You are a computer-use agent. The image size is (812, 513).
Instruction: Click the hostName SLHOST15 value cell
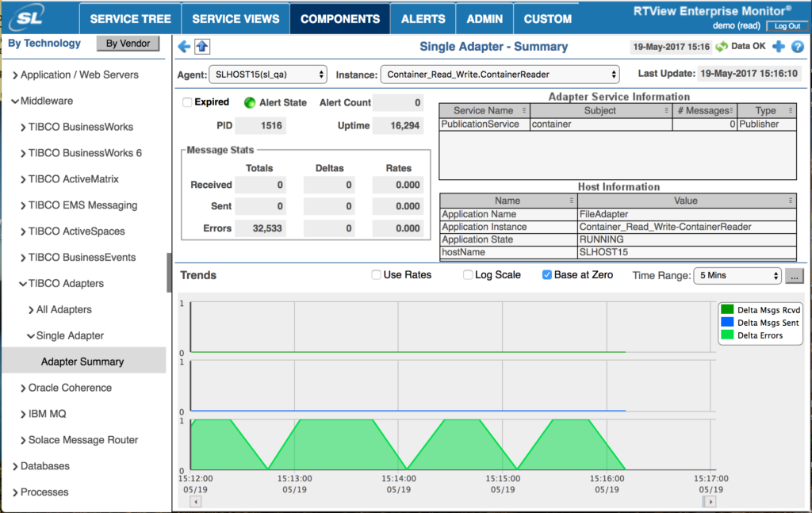[x=687, y=252]
